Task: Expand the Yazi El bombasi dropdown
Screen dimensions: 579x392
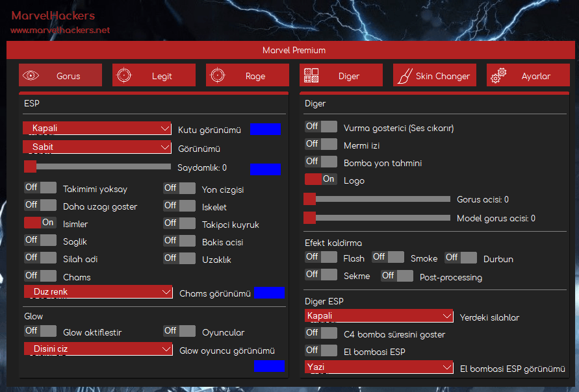Action: pos(379,367)
